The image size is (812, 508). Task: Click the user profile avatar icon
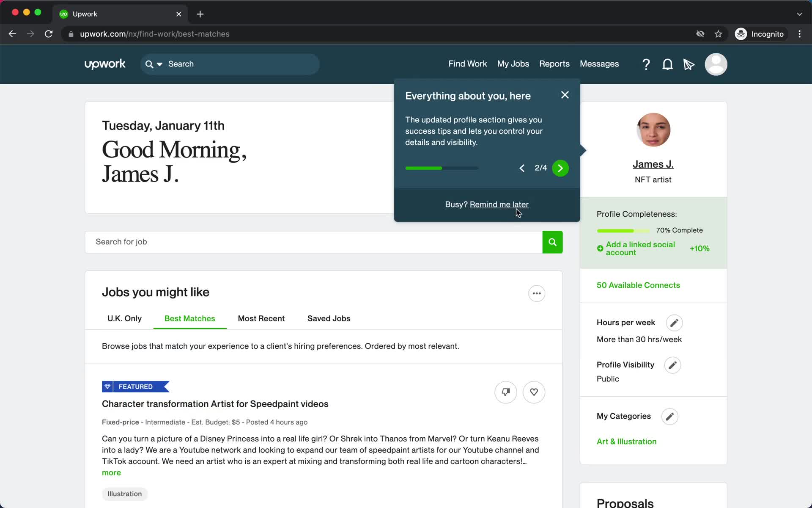click(x=715, y=64)
